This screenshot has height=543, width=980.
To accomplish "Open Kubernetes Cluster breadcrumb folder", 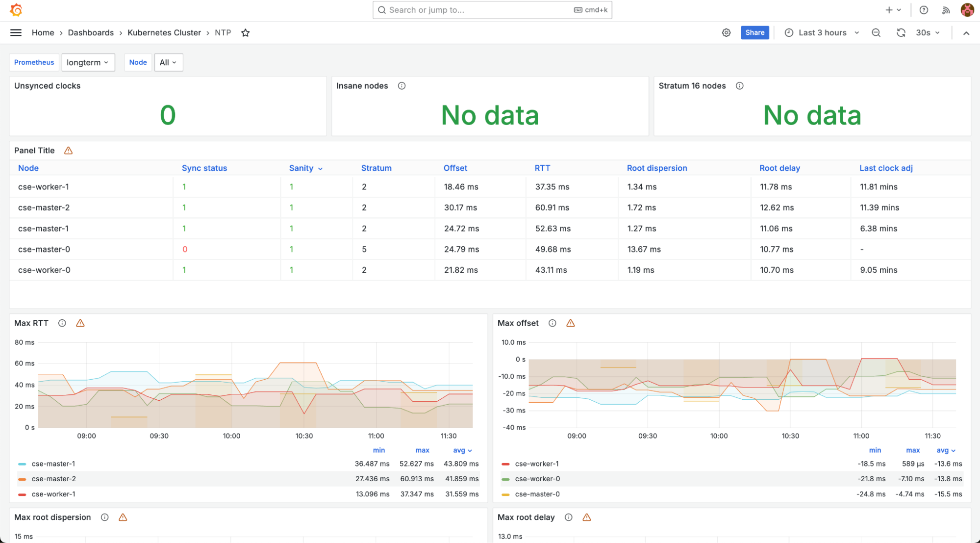I will click(x=164, y=33).
